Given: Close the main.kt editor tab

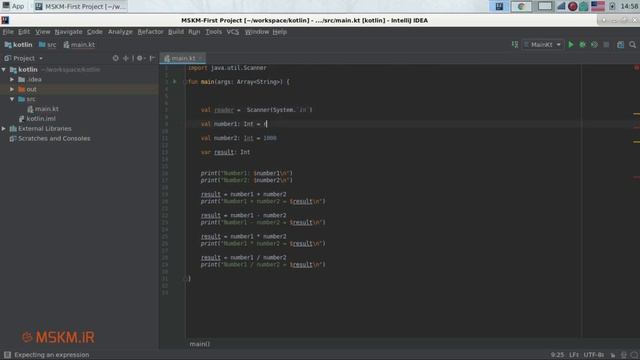Looking at the screenshot, I should (x=201, y=58).
